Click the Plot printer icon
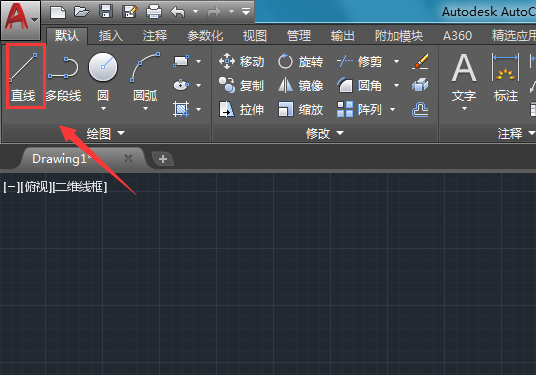Screen dimensions: 536x375 pos(154,12)
